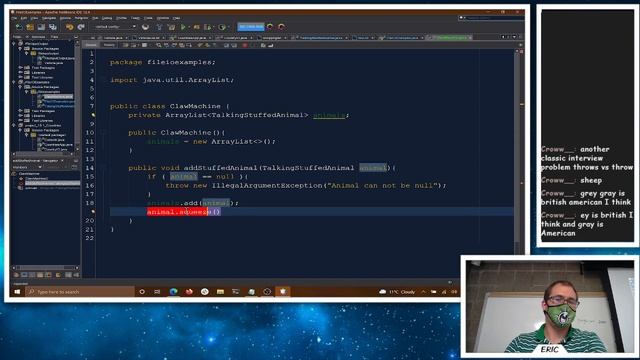Click the hint lightbulb on line 8 gutter
The height and width of the screenshot is (360, 640).
[93, 115]
